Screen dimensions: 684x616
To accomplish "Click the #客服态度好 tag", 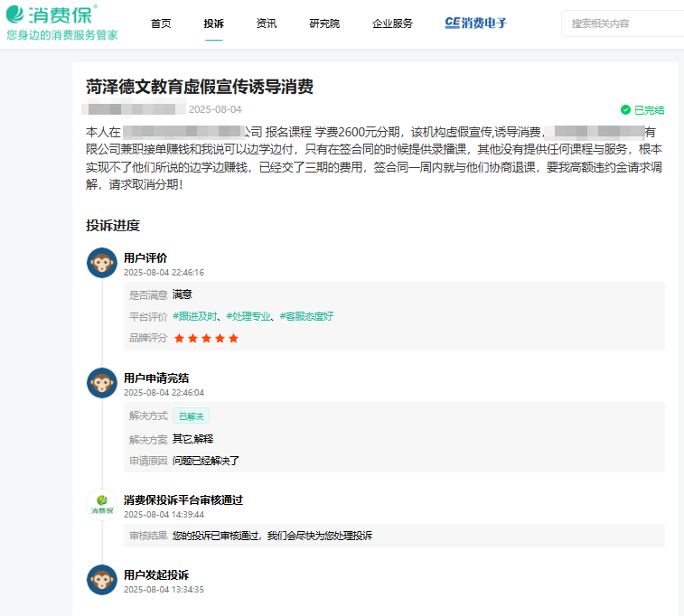I will (306, 316).
